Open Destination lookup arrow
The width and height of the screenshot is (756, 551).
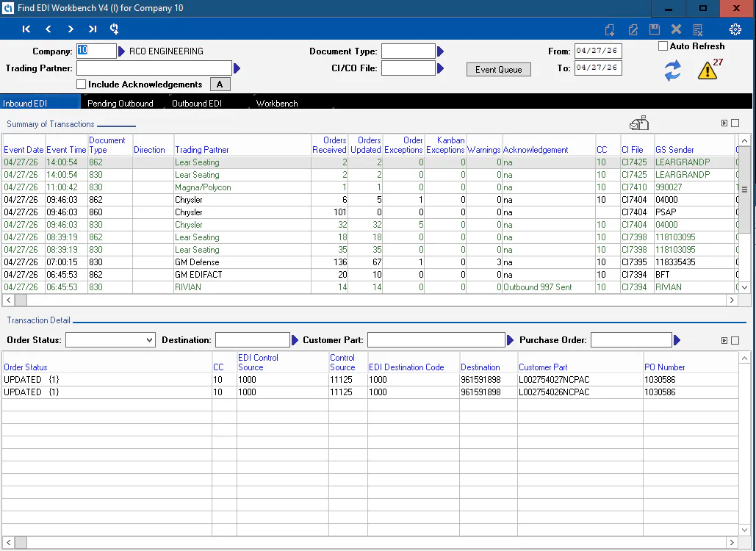[x=295, y=340]
